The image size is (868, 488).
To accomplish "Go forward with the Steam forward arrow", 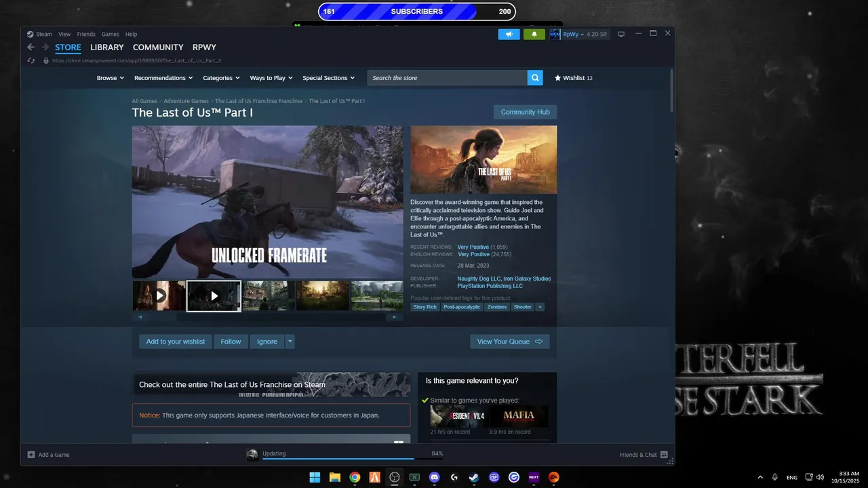I will click(45, 47).
